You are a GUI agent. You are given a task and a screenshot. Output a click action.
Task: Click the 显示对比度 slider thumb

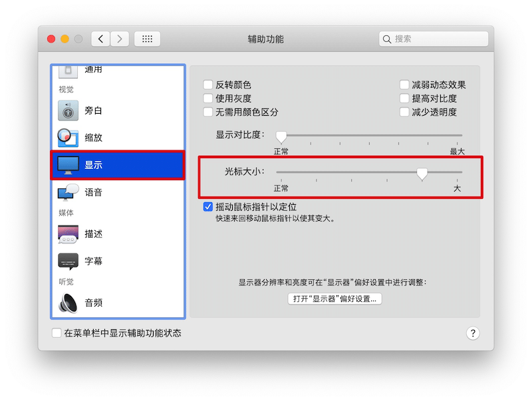281,137
